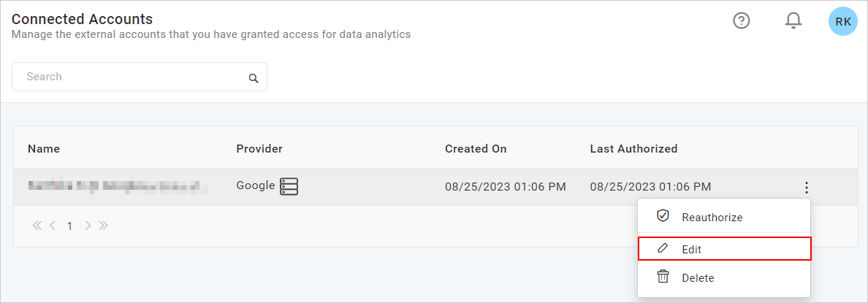Sort by the Name column header
Screen dimensions: 868x303
tap(44, 149)
